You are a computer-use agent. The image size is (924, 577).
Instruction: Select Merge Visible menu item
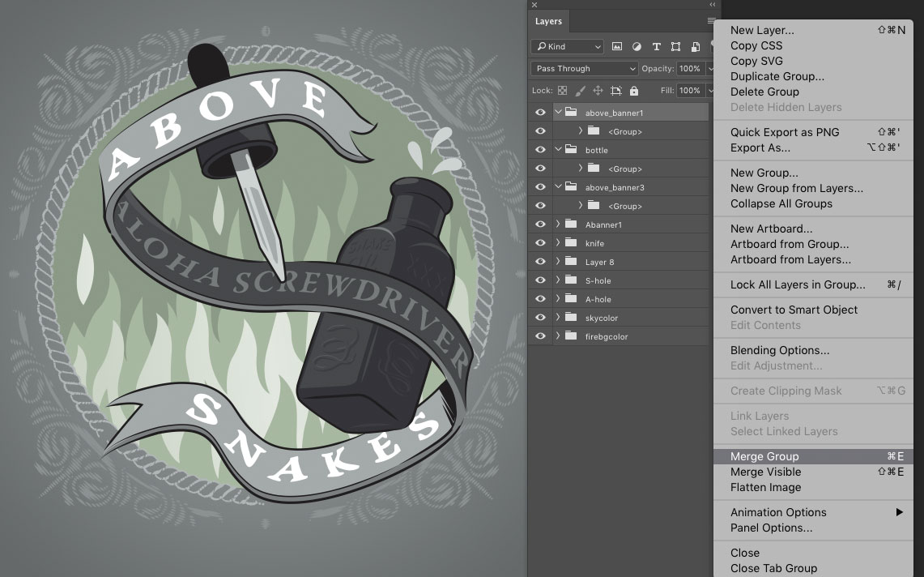813,472
